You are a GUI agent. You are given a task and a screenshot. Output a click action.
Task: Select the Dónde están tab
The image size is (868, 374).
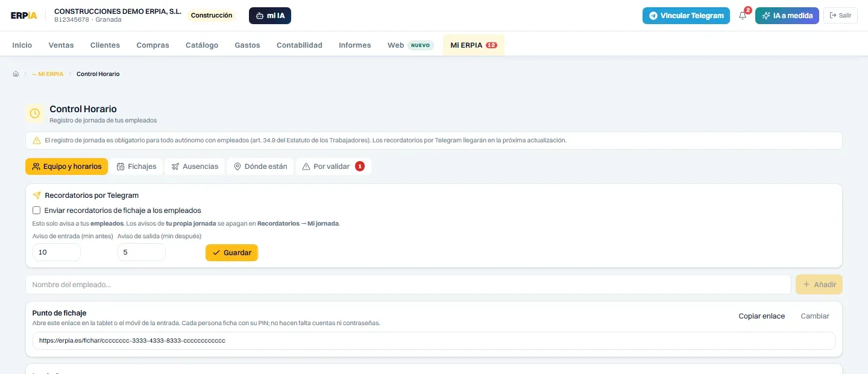click(260, 166)
